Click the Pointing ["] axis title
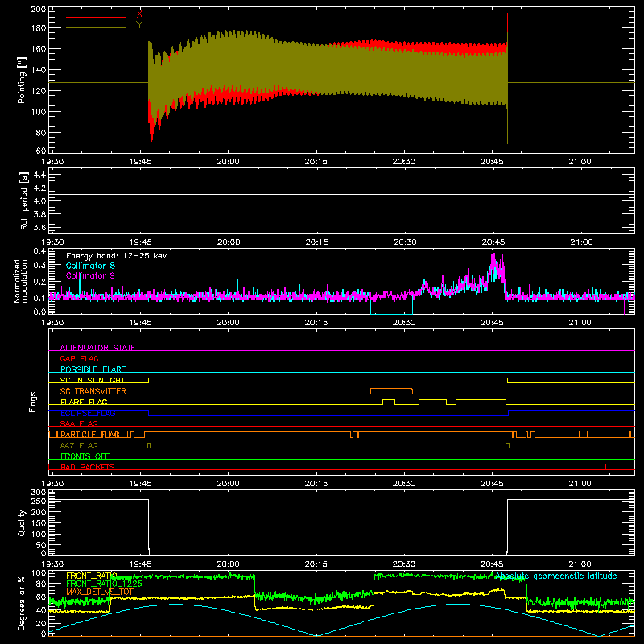 [x=22, y=80]
